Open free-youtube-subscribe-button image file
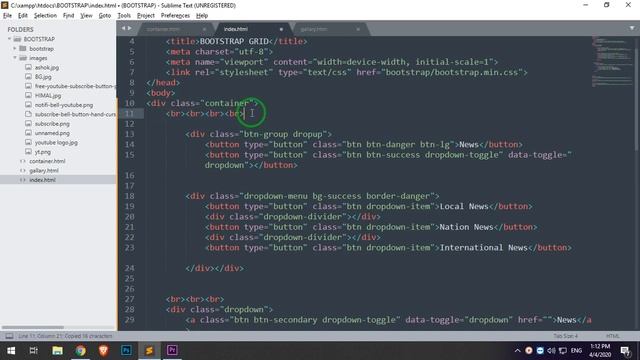 click(x=75, y=86)
